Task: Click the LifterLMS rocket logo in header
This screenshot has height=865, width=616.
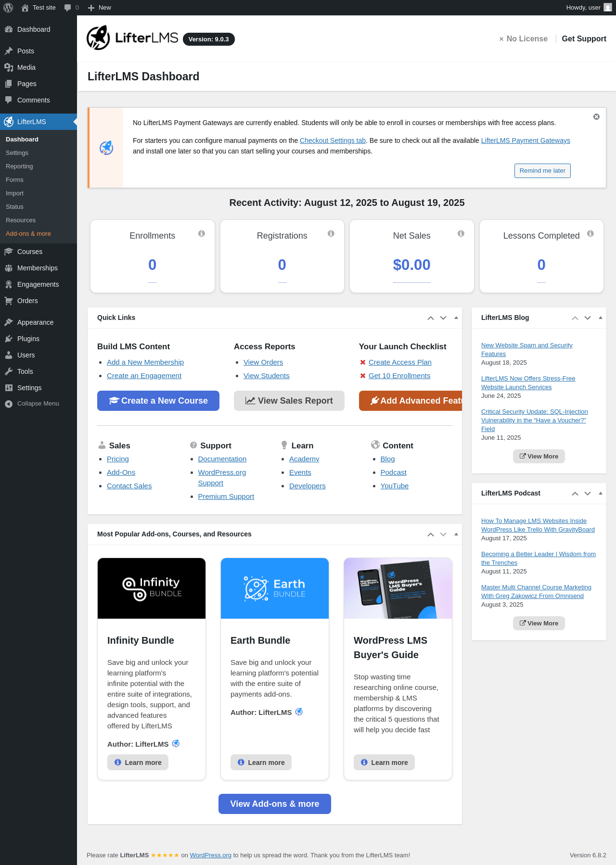Action: click(98, 38)
